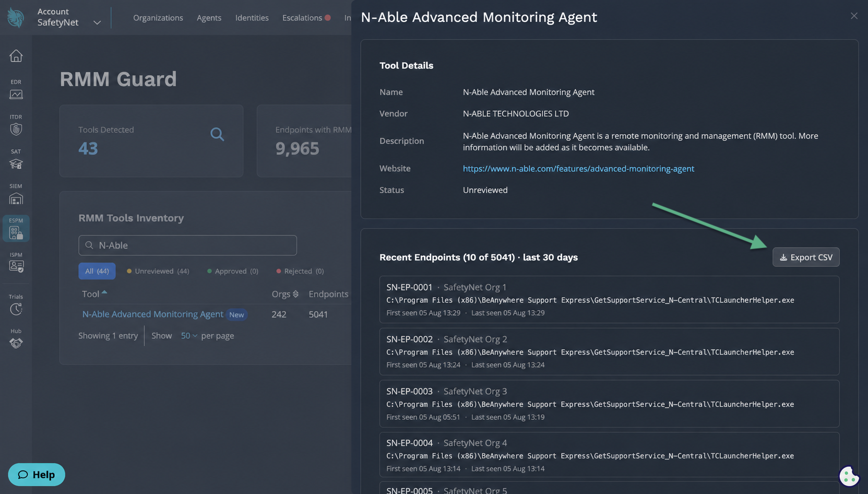
Task: Click the Orgs value 242
Action: pos(279,314)
